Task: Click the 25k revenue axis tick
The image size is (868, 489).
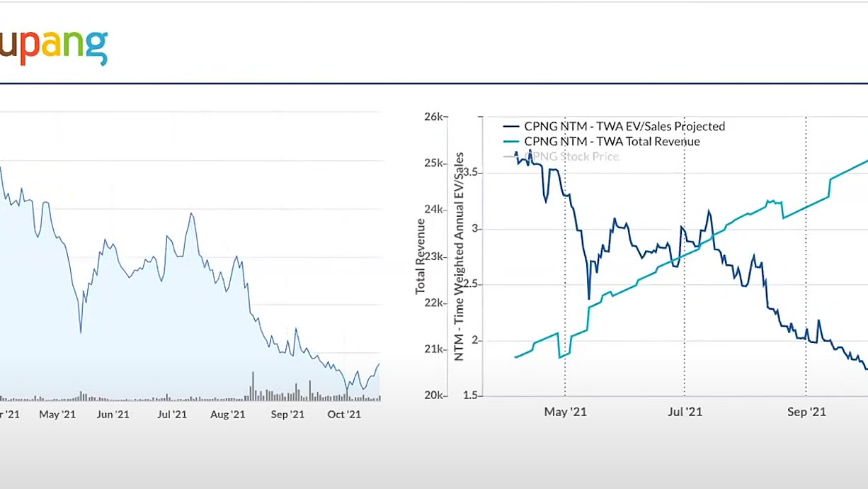Action: (434, 164)
